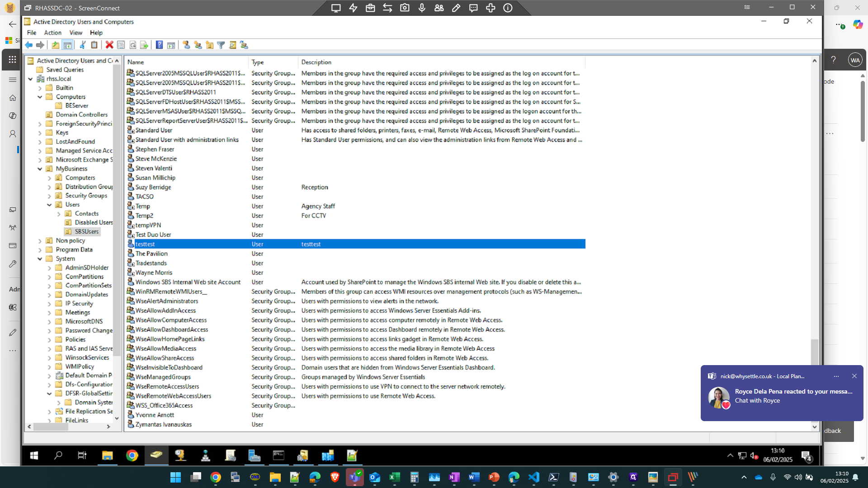Open the Action menu
868x488 pixels.
click(x=52, y=33)
